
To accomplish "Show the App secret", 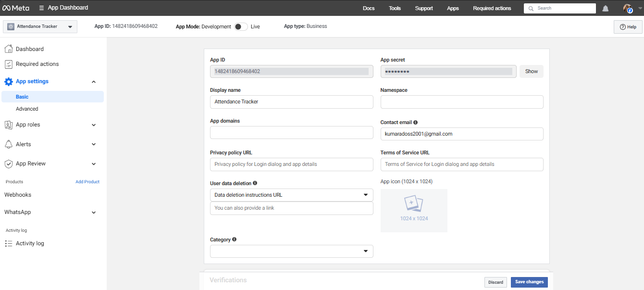I will [531, 71].
